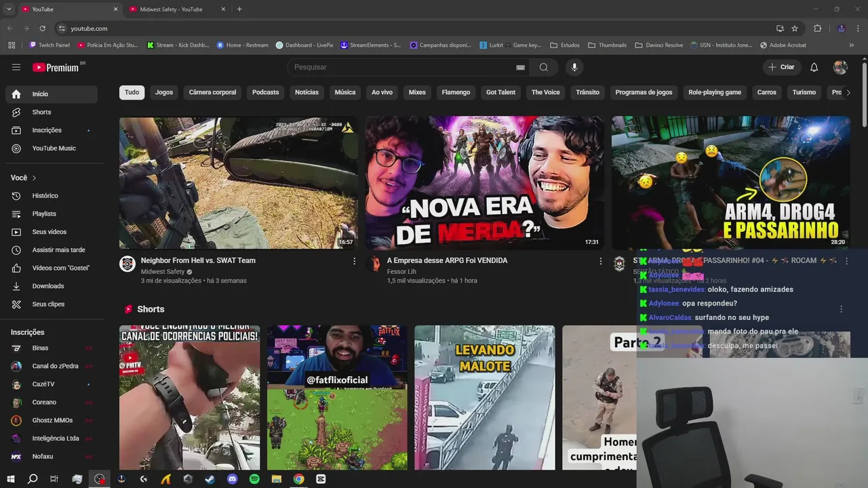Screen dimensions: 868x488
Task: Open Thumbnails bookmarks folder
Action: 607,45
